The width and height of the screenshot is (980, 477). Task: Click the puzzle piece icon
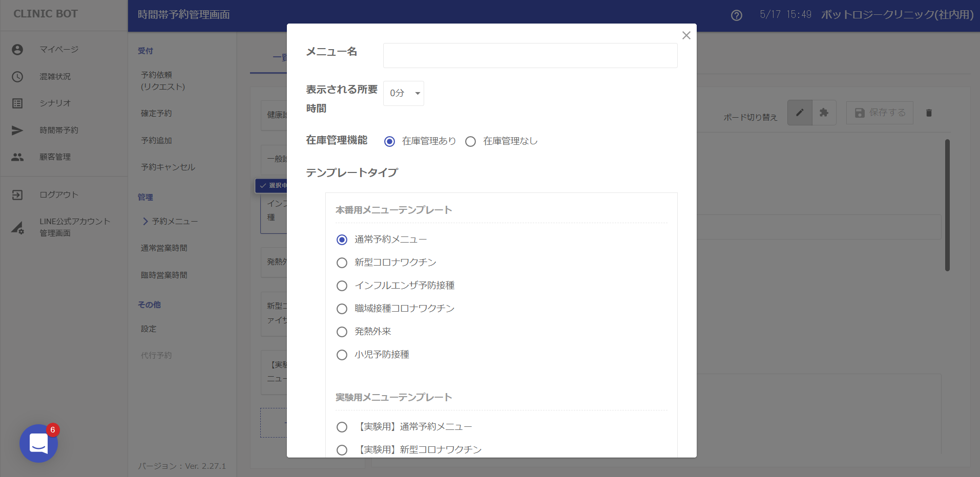tap(824, 113)
